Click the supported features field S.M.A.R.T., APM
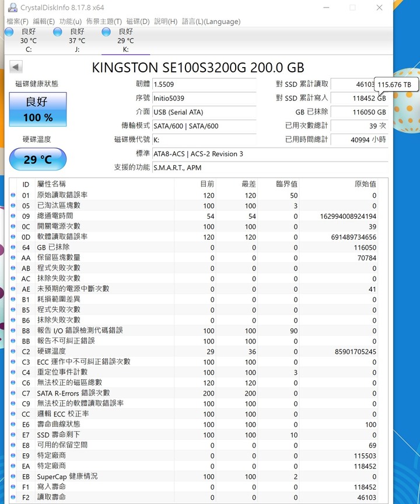 click(270, 168)
